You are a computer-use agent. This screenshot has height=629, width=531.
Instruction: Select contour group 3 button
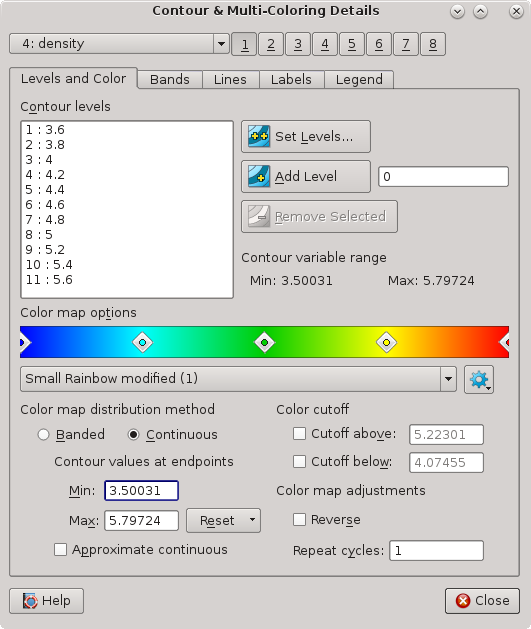pos(298,44)
